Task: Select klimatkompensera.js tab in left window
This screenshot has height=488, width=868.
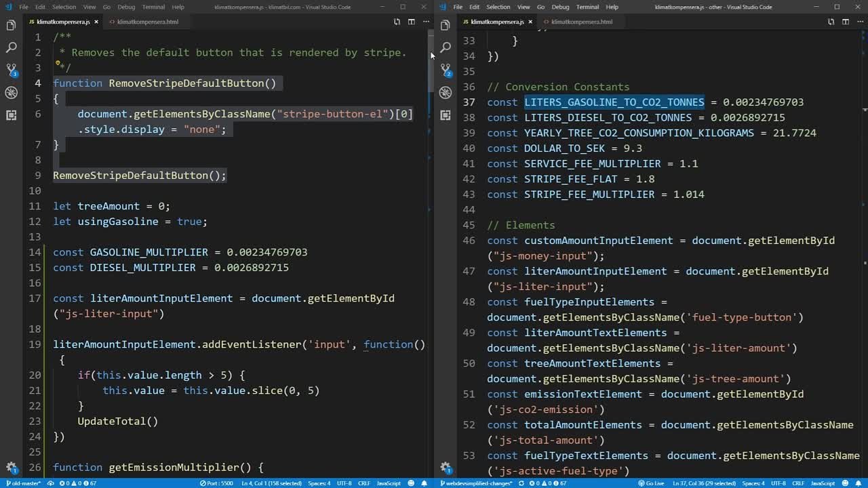Action: 63,22
